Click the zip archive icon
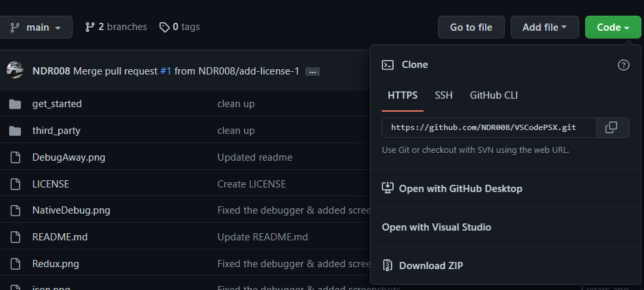This screenshot has width=644, height=290. (x=388, y=265)
